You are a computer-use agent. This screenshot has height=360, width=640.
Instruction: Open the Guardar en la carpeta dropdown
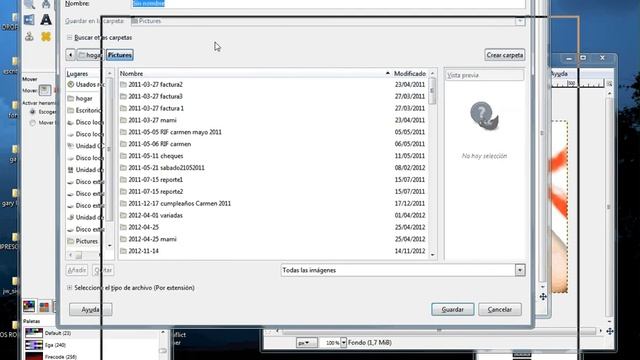[x=520, y=21]
